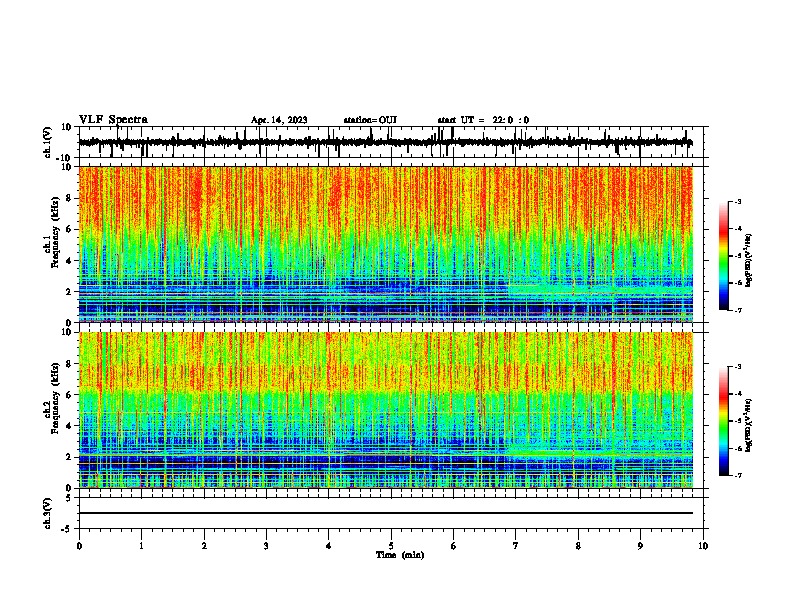Click the ch.2 "Frequency (kHz)" axis label
Screen dimensions: 792x612
[55, 398]
